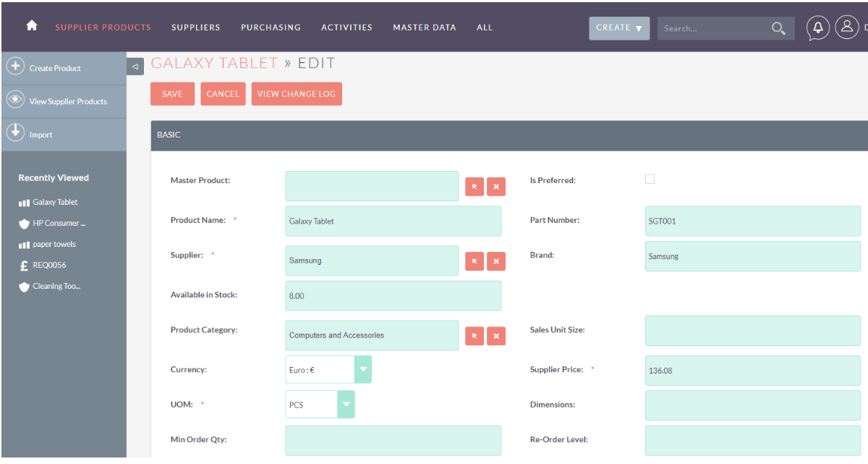
Task: Click the Cancel button
Action: (223, 94)
